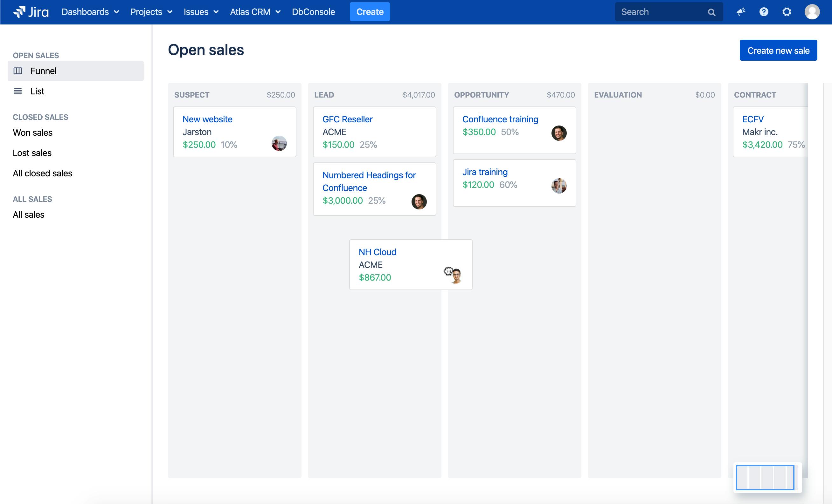Click the EVALUATION column header

(618, 95)
